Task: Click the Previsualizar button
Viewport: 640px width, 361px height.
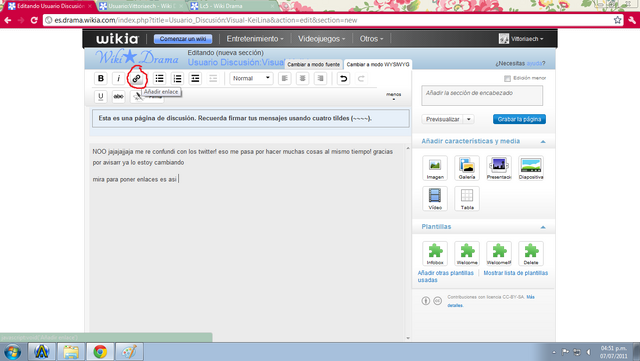Action: coord(442,119)
